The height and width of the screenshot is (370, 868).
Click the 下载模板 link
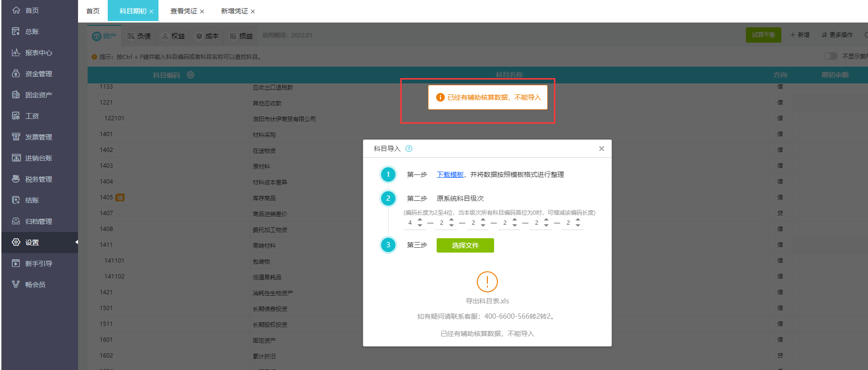tap(450, 174)
